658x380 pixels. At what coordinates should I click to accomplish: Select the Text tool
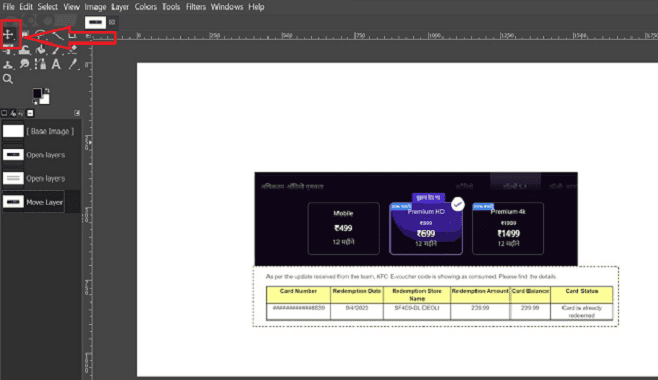point(56,64)
